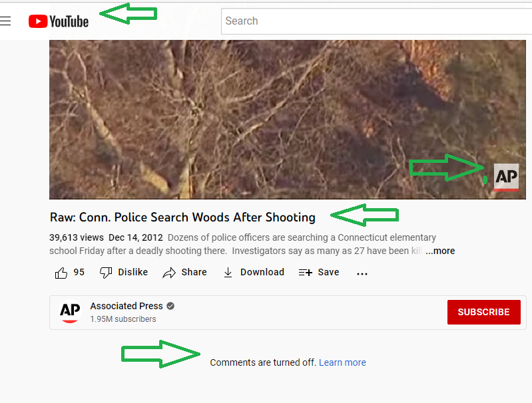The height and width of the screenshot is (403, 532).
Task: Go to YouTube home via logo
Action: point(59,21)
